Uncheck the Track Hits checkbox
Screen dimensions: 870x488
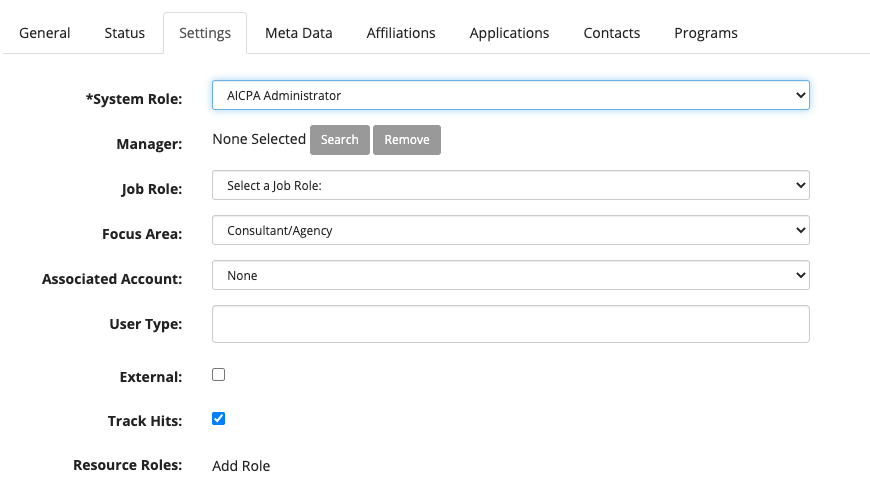click(219, 419)
